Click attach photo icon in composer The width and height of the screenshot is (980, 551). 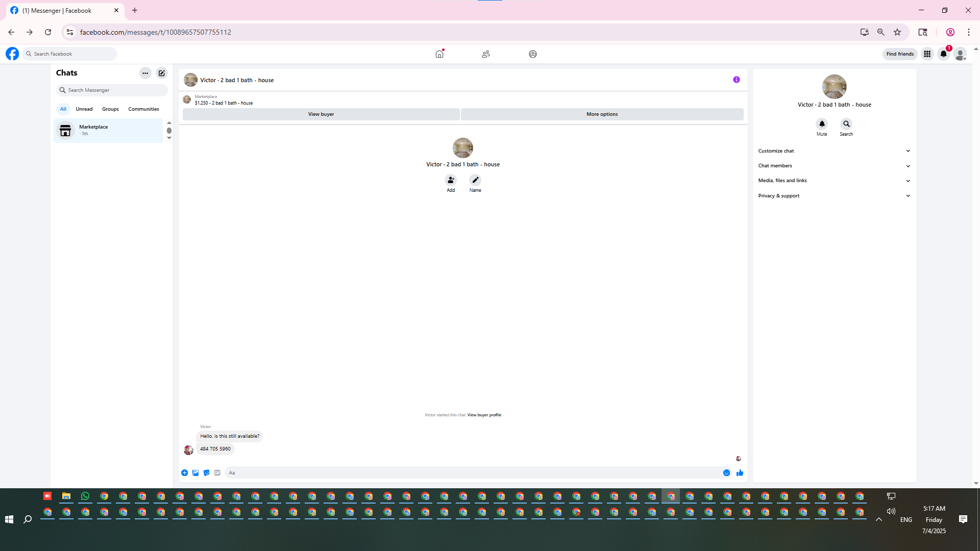click(x=195, y=473)
